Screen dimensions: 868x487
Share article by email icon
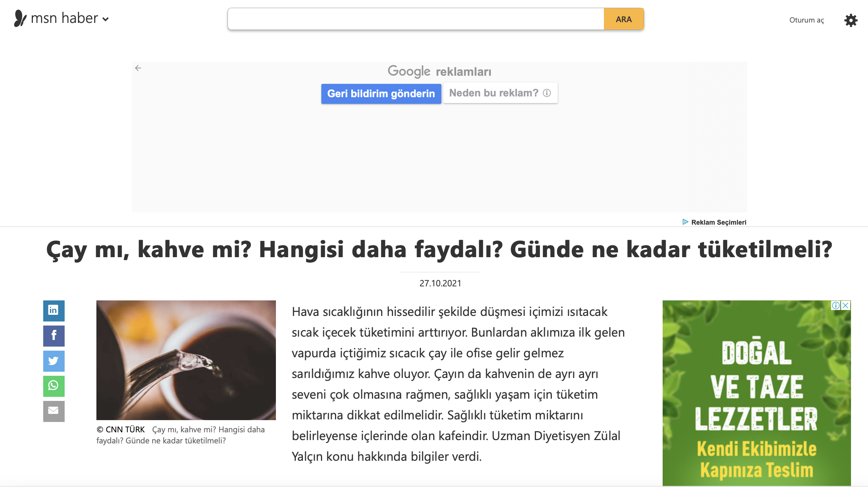pos(54,411)
